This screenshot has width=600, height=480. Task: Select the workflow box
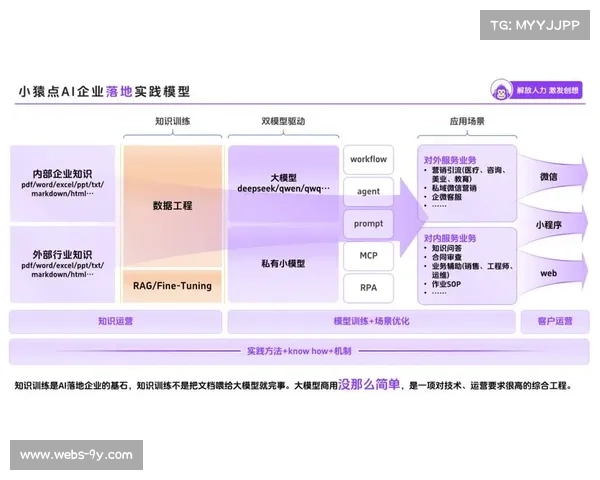pyautogui.click(x=368, y=159)
